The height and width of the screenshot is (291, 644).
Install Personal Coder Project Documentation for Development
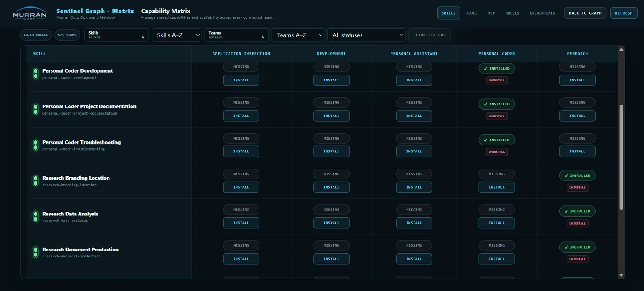pyautogui.click(x=331, y=116)
